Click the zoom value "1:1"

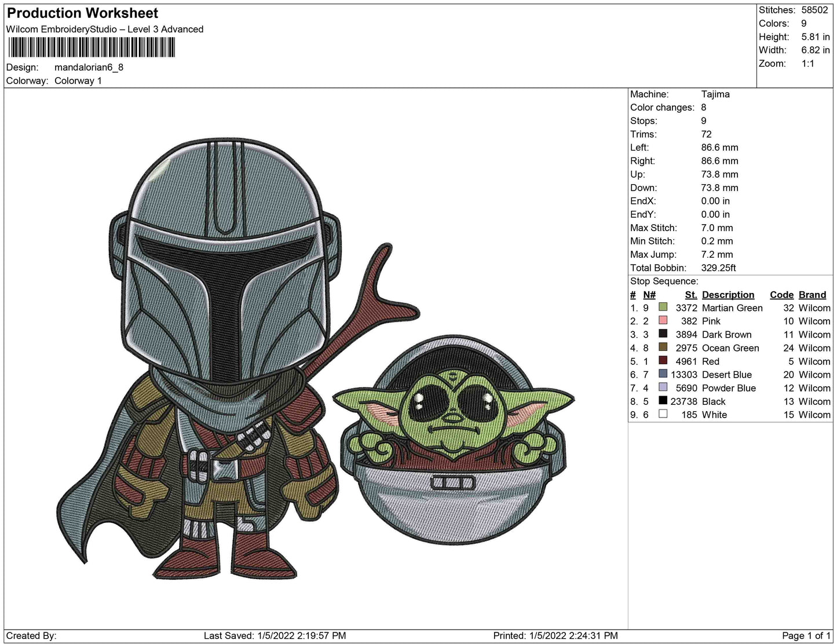[x=808, y=64]
